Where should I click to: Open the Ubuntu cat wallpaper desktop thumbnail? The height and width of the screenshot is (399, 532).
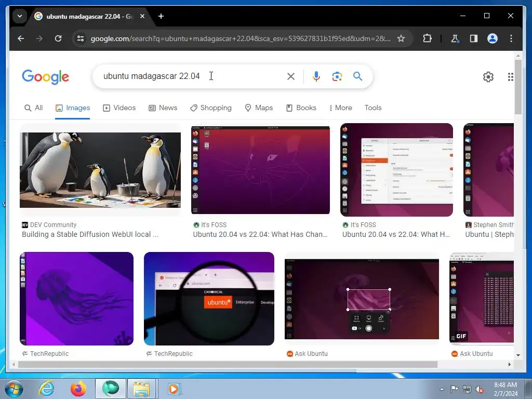(x=260, y=170)
